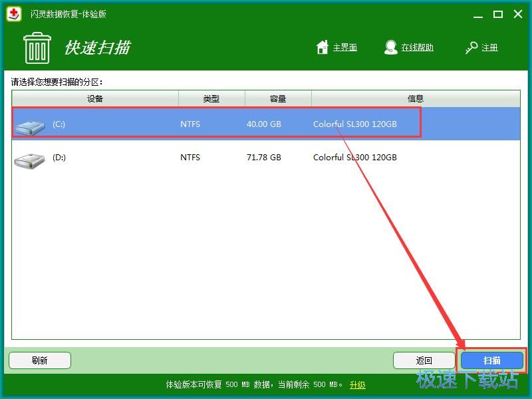The height and width of the screenshot is (399, 532).
Task: Click Colorful SL300 120GB in the C: row
Action: (x=355, y=124)
